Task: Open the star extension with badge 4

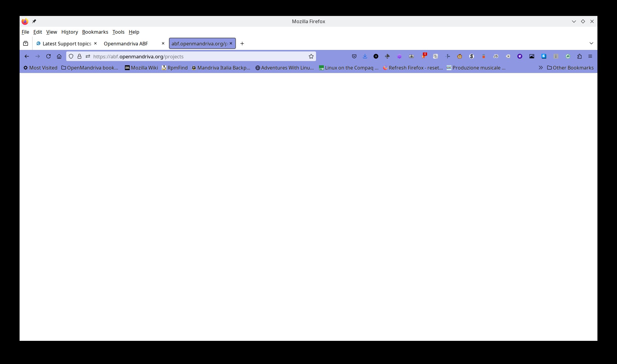Action: tap(424, 56)
